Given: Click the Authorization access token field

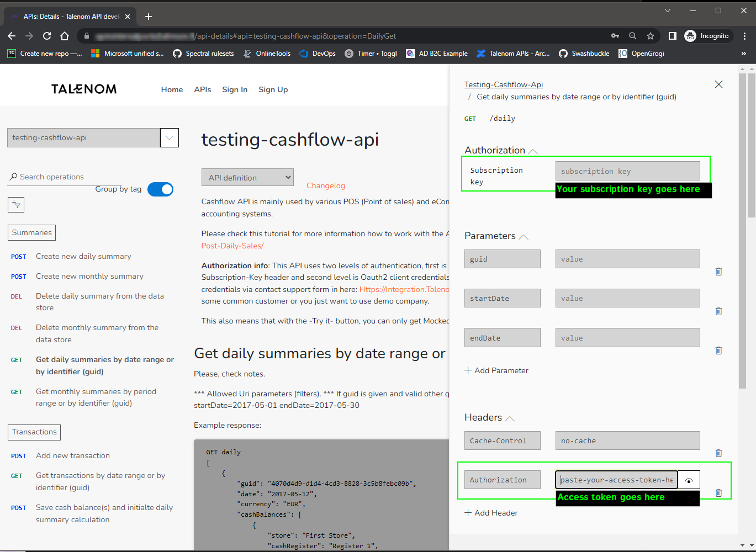Looking at the screenshot, I should 616,480.
